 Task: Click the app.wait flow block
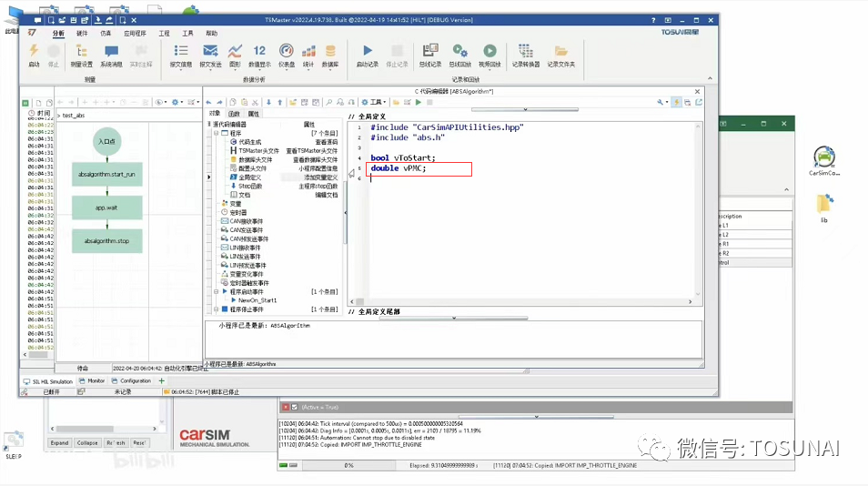(x=106, y=208)
